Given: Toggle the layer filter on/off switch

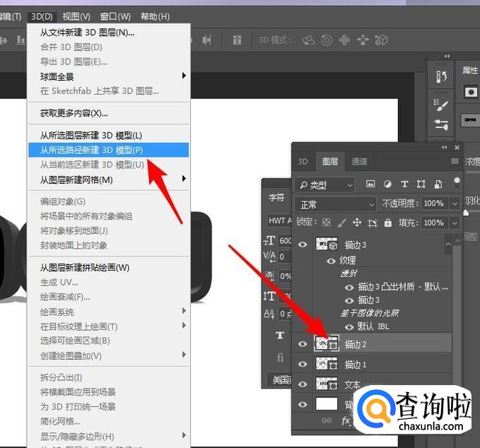Looking at the screenshot, I should (457, 183).
